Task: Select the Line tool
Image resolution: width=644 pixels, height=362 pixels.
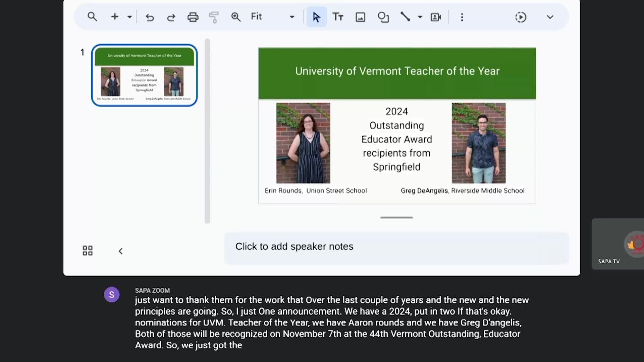Action: [405, 17]
